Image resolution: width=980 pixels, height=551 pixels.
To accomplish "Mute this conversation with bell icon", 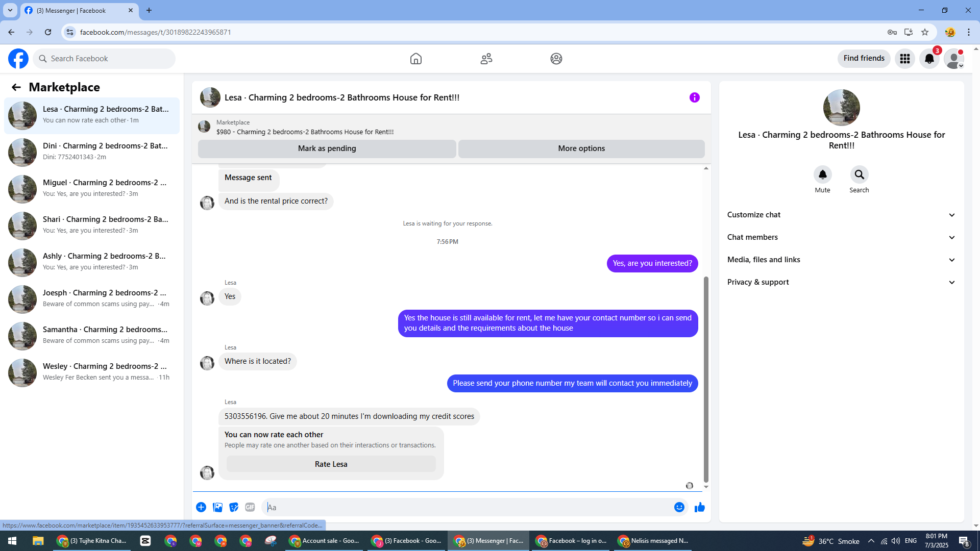I will tap(822, 175).
